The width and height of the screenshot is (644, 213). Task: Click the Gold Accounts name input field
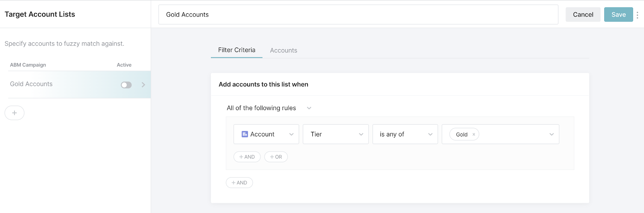tap(358, 15)
